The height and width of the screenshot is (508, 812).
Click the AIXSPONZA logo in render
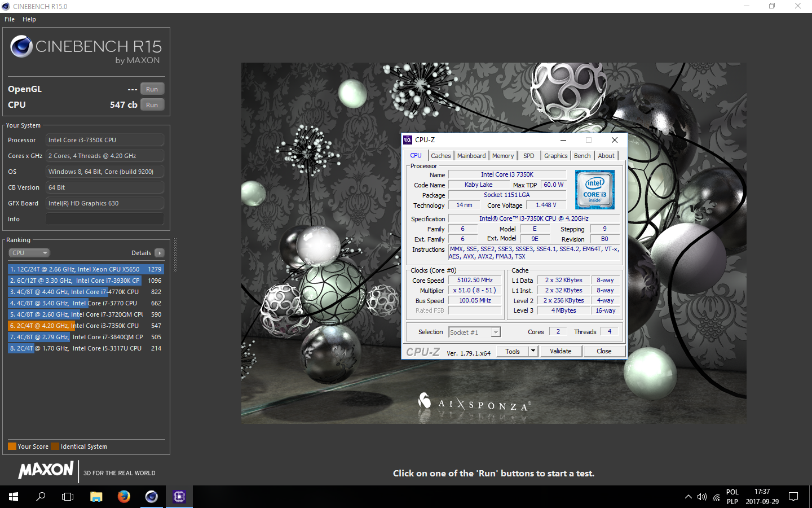474,402
